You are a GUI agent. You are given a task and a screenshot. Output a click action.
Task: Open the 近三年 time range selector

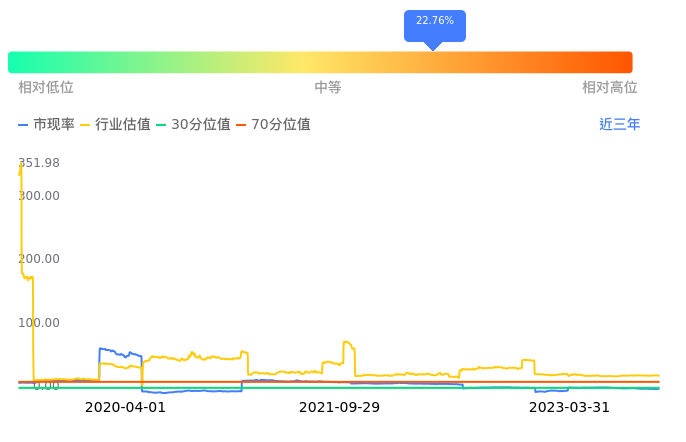(619, 125)
